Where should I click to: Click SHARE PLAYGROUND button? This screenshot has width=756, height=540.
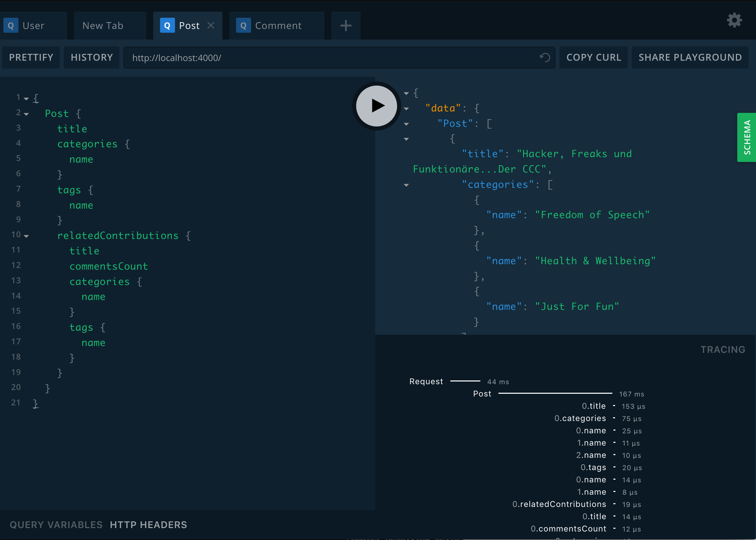tap(690, 57)
